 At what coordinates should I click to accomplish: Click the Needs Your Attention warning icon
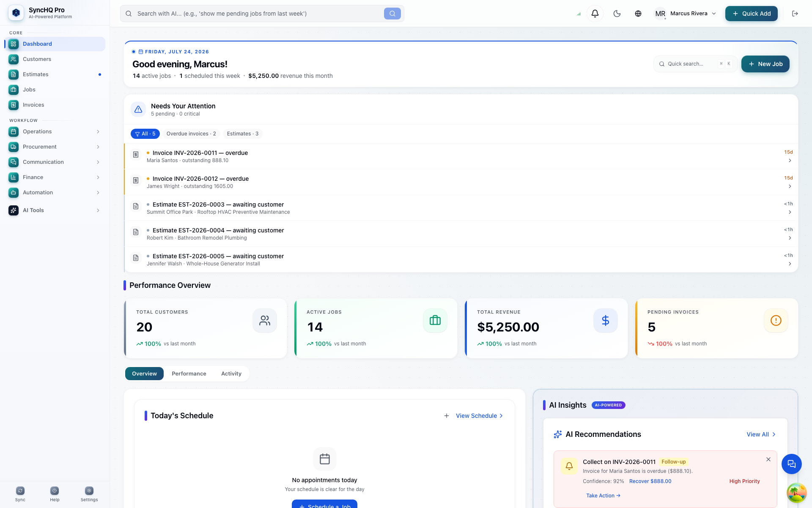coord(138,110)
